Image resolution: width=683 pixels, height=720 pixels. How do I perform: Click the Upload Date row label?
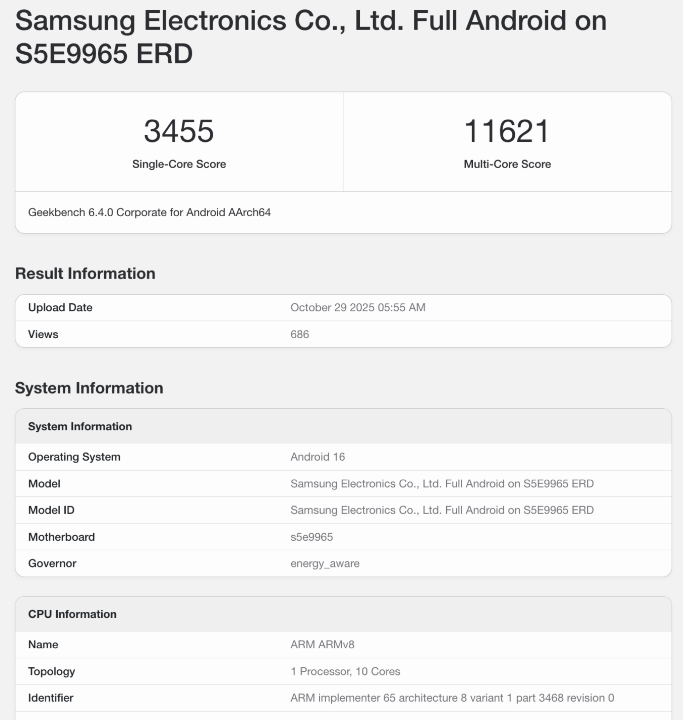click(x=60, y=308)
